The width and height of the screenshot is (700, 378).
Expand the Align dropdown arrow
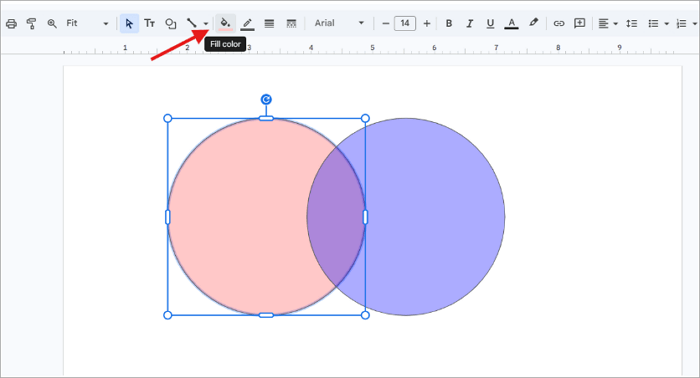(616, 24)
